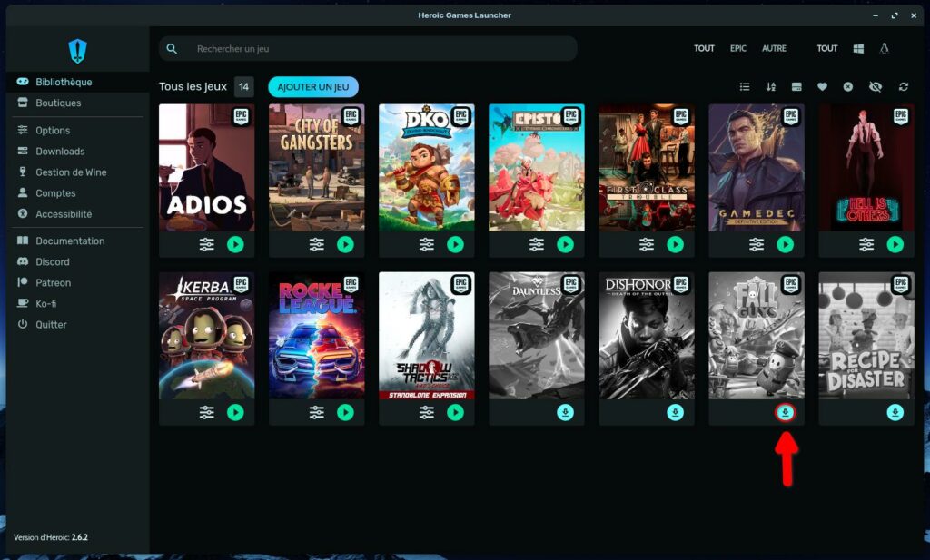Image resolution: width=930 pixels, height=560 pixels.
Task: Toggle sort by installed status
Action: (796, 87)
